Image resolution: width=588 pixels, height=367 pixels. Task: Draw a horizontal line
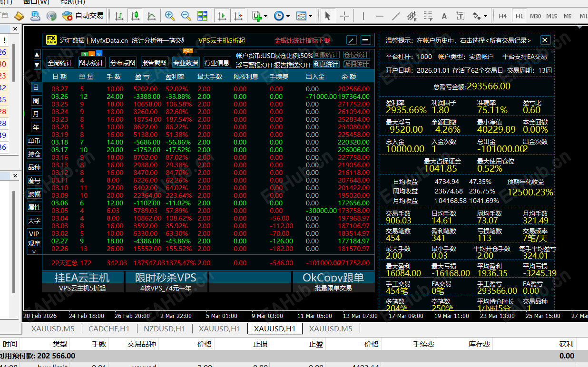380,16
